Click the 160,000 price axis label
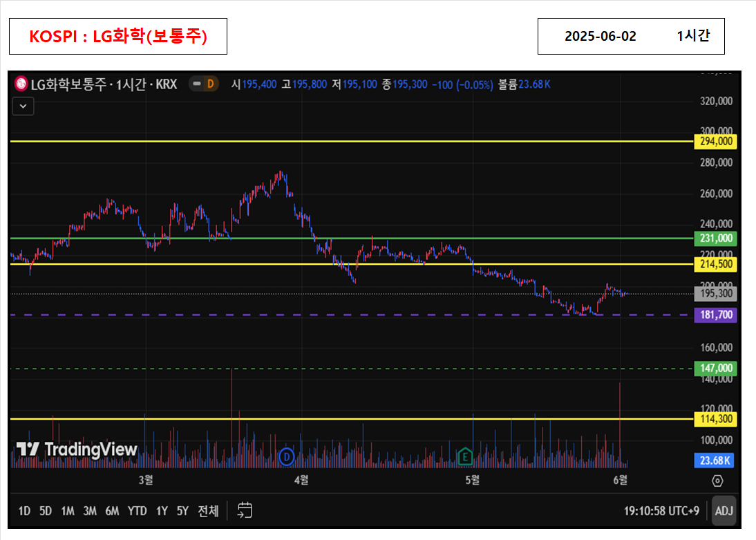Image resolution: width=756 pixels, height=540 pixels. [x=716, y=348]
